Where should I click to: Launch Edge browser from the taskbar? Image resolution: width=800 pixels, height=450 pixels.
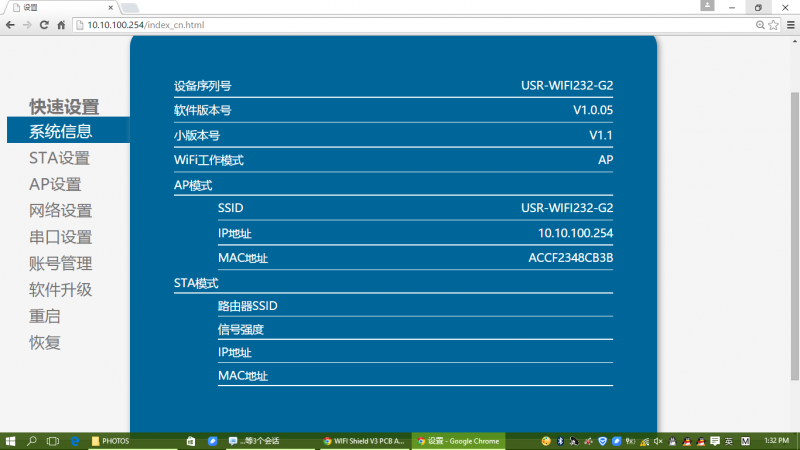click(74, 441)
